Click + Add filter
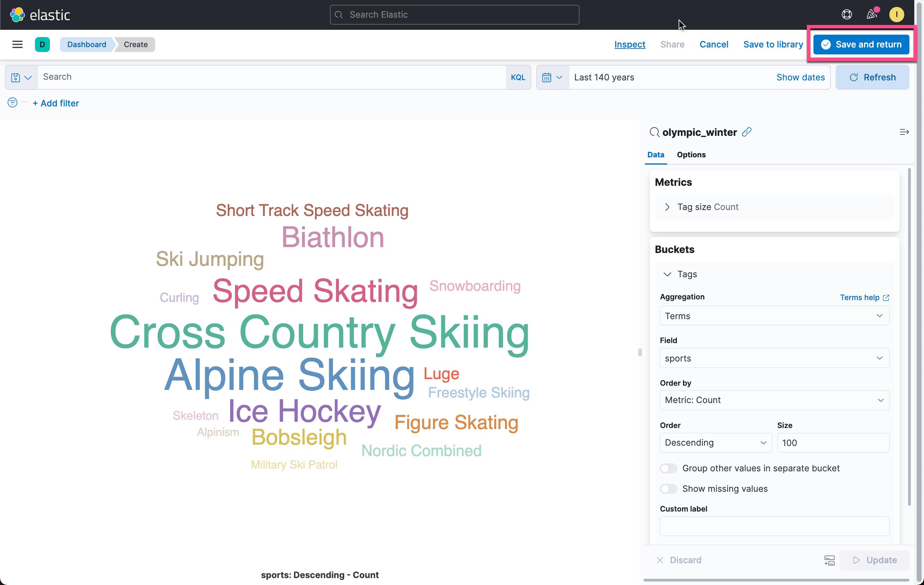924x585 pixels. (56, 103)
